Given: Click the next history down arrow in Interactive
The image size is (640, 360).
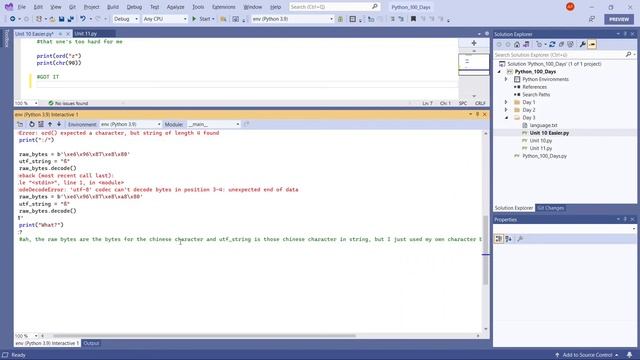Looking at the screenshot, I should 59,124.
